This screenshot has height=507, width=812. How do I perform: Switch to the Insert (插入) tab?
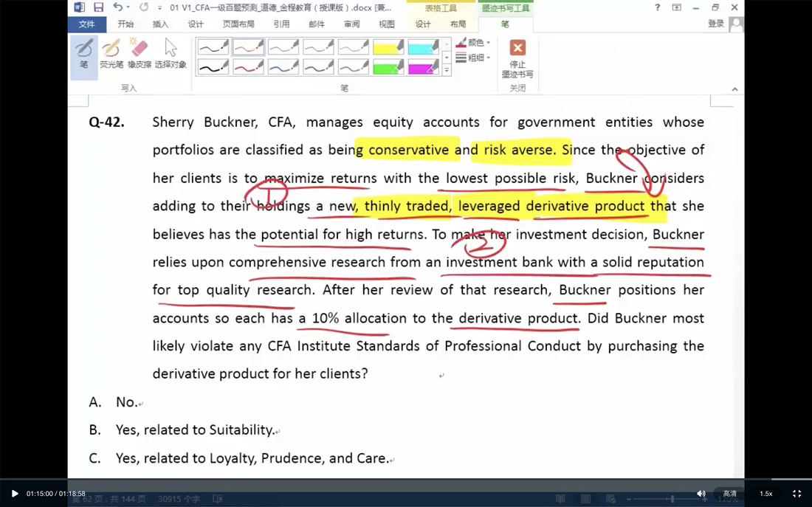click(x=160, y=24)
